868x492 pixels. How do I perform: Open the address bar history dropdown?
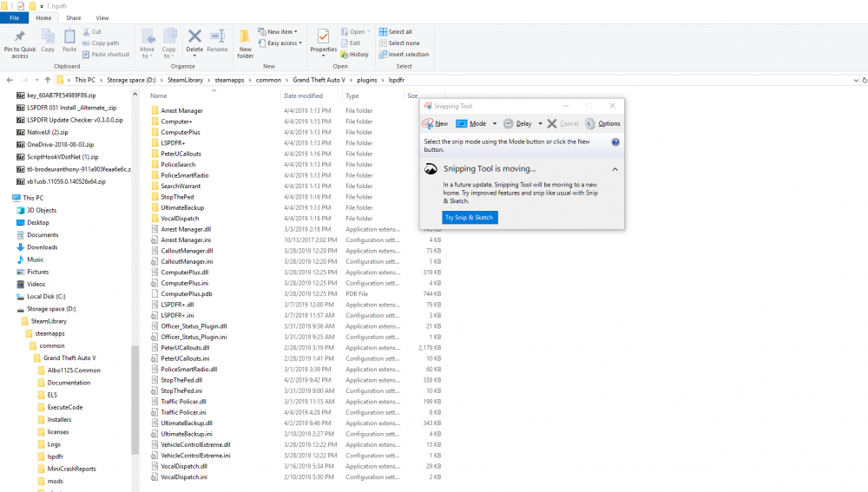pos(856,80)
